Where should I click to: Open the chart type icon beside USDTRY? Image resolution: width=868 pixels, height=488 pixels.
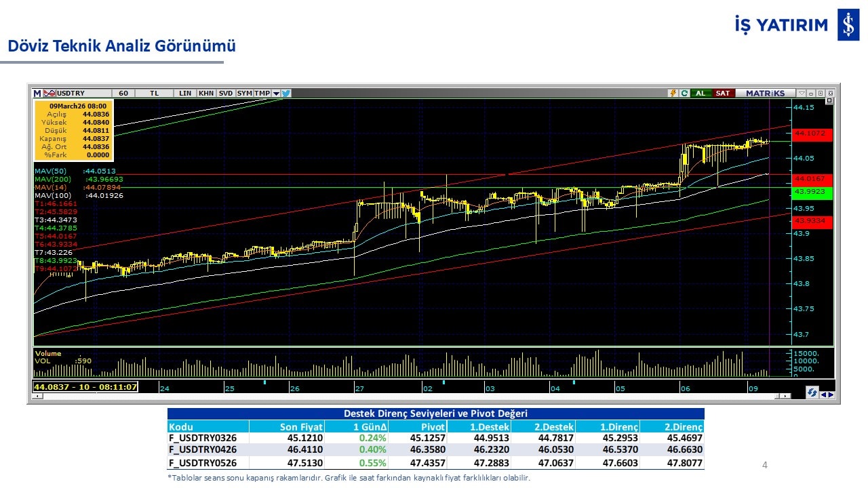pyautogui.click(x=50, y=93)
